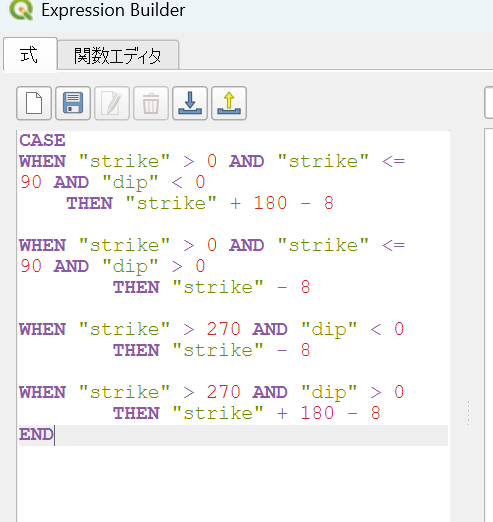Click the CASE keyword in the editor
Image resolution: width=493 pixels, height=522 pixels.
(42, 140)
